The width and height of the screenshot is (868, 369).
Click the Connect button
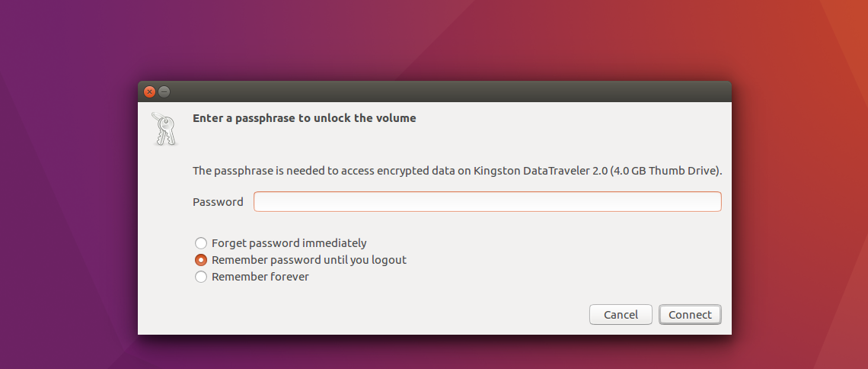tap(690, 315)
